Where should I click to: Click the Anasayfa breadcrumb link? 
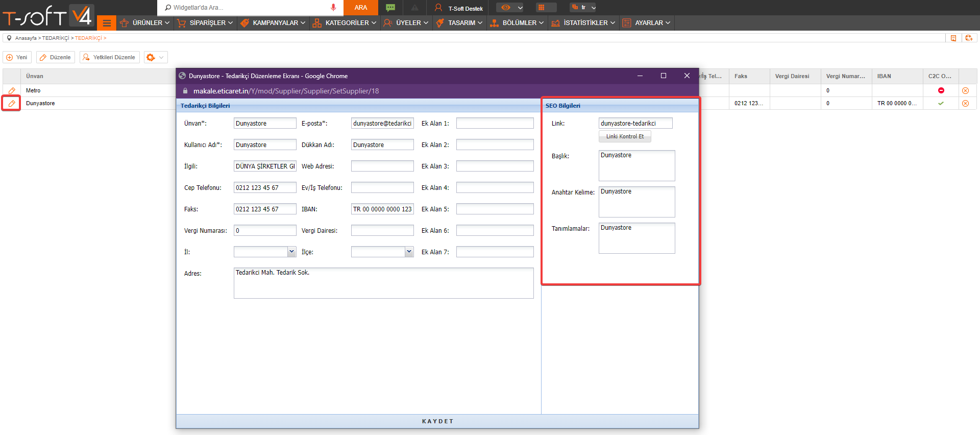click(x=26, y=38)
